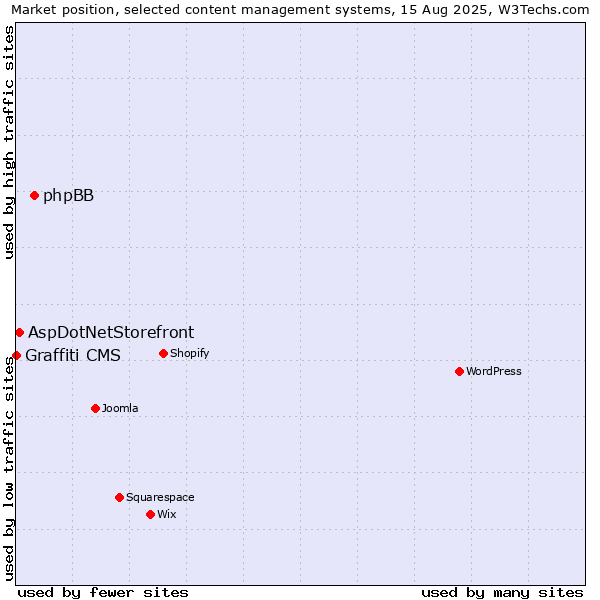Image resolution: width=600 pixels, height=600 pixels.
Task: Click the phpBB red data point
Action: [x=34, y=196]
